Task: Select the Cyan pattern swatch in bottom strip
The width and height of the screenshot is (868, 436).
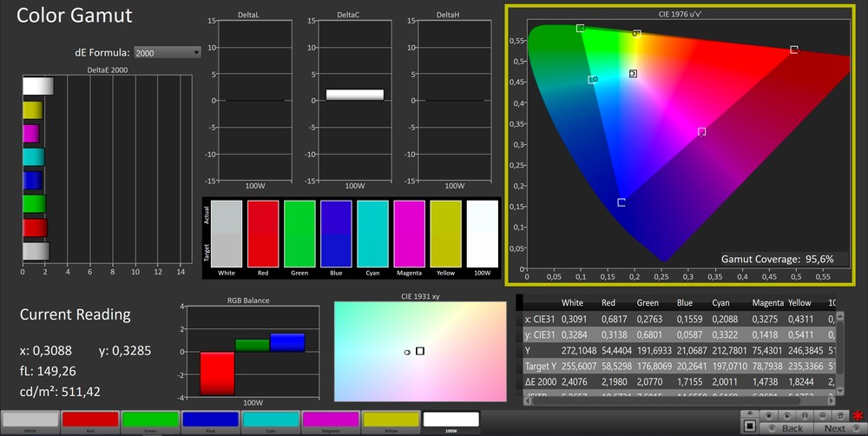Action: coord(270,419)
